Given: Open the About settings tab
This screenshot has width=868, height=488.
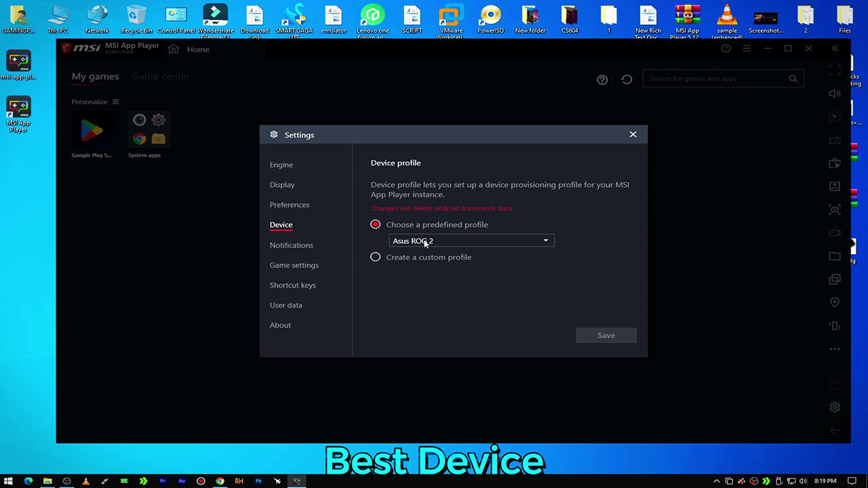Looking at the screenshot, I should click(280, 325).
